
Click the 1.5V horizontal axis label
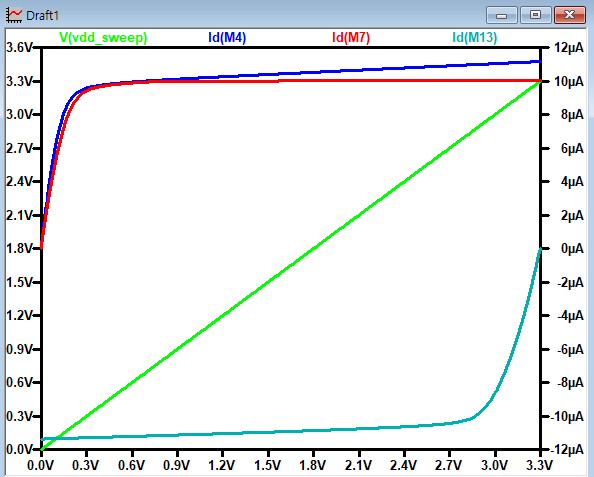267,465
